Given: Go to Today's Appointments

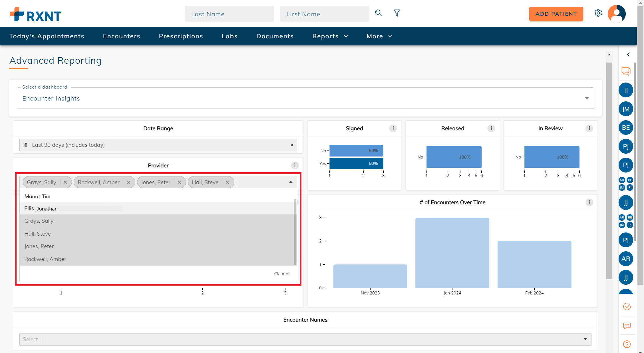Looking at the screenshot, I should point(47,36).
